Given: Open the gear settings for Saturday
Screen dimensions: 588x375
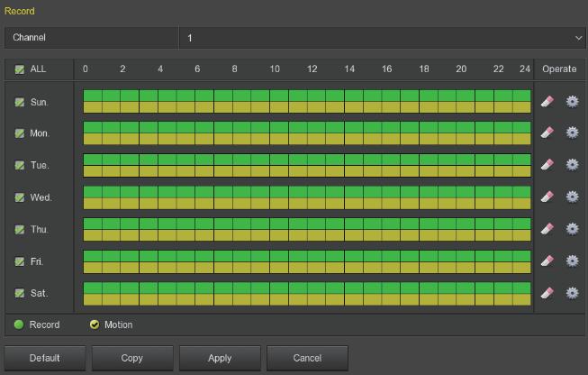Looking at the screenshot, I should (573, 293).
